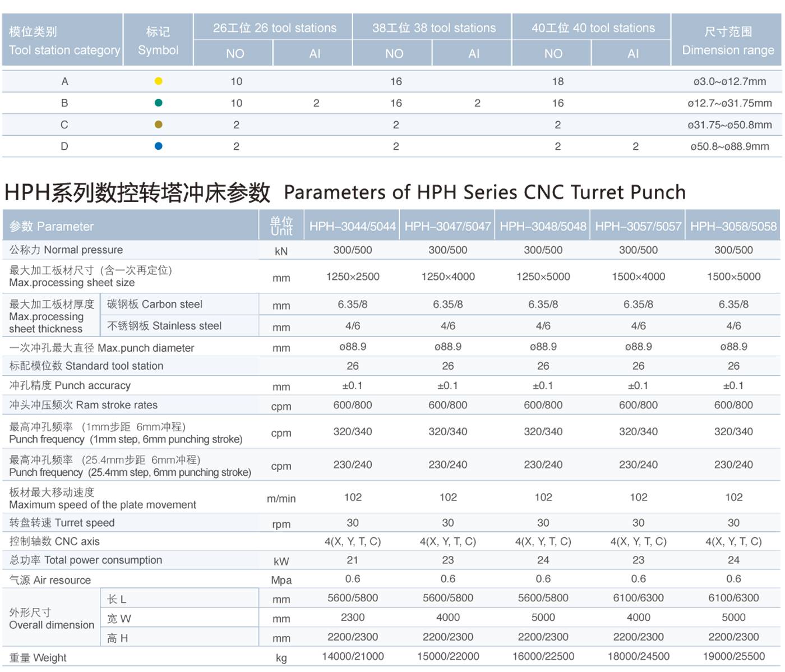Click the green dot symbol for category B
The height and width of the screenshot is (672, 785).
[158, 103]
